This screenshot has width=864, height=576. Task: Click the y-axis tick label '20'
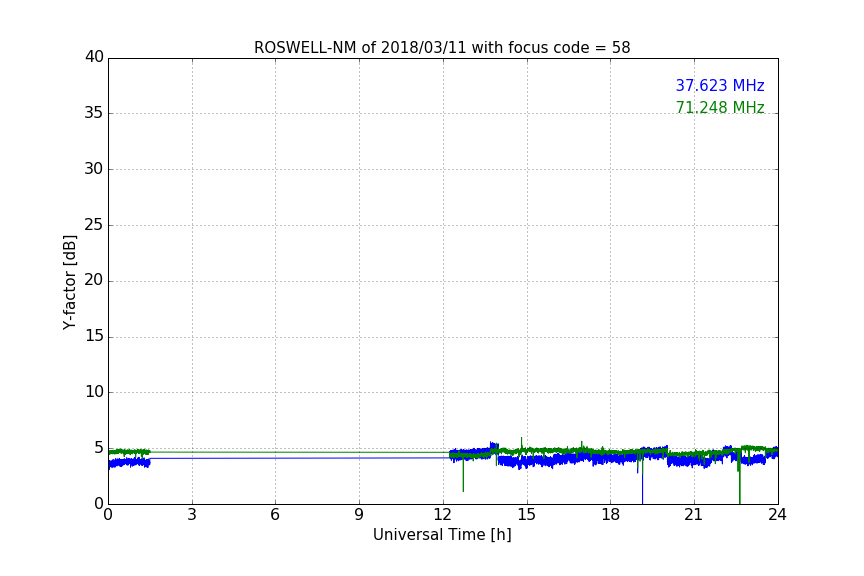pyautogui.click(x=94, y=281)
